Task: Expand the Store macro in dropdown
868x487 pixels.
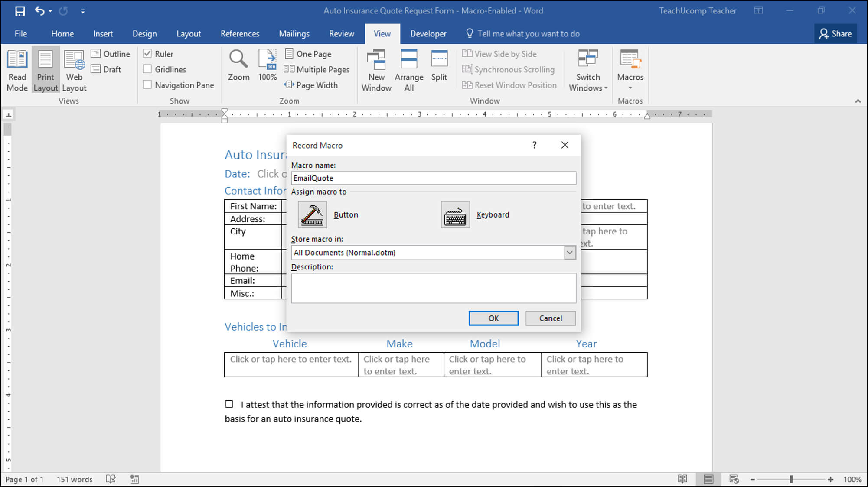Action: (569, 253)
